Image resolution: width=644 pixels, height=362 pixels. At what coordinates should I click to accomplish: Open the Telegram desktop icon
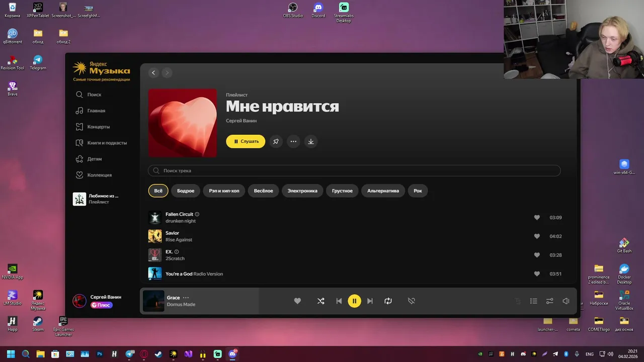38,62
